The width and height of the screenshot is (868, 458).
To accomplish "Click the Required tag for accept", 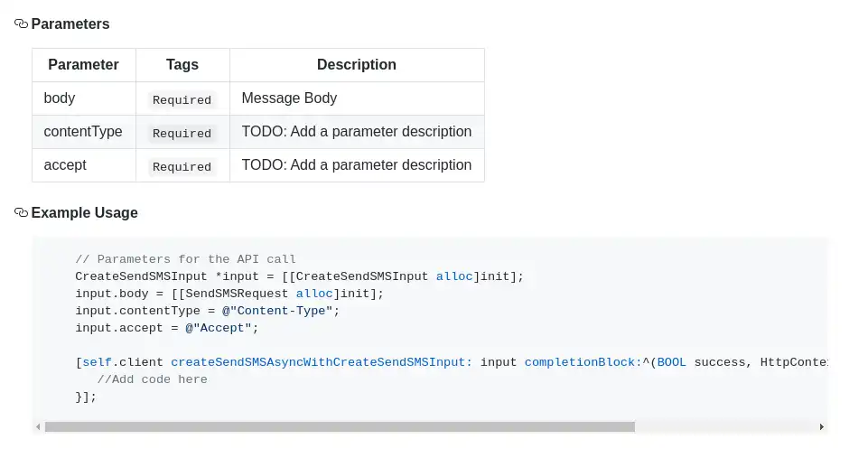I will [182, 167].
